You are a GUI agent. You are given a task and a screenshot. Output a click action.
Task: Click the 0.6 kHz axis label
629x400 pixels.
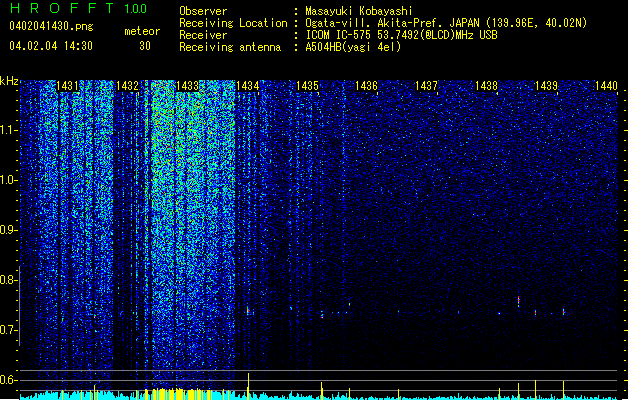[8, 380]
